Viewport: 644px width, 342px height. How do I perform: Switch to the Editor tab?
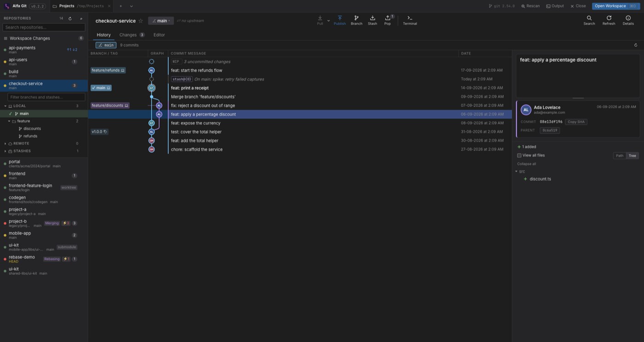tap(159, 35)
